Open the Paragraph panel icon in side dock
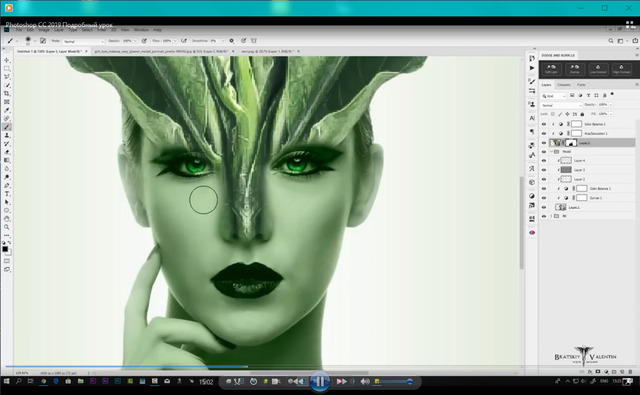640x395 pixels. point(532,131)
